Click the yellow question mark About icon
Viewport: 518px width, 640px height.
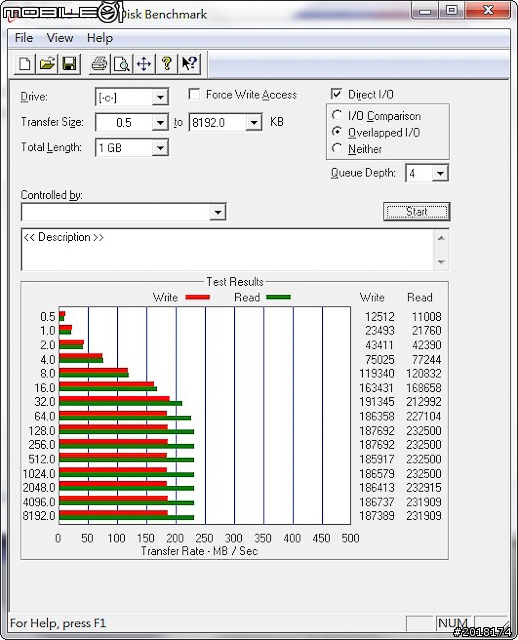pos(167,64)
